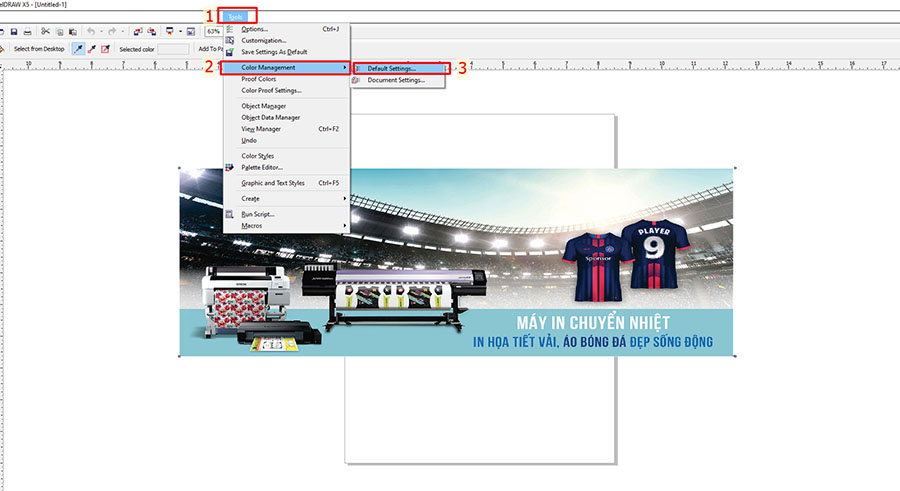Click the Copy icon in the toolbar
The image size is (900, 491).
[x=59, y=32]
